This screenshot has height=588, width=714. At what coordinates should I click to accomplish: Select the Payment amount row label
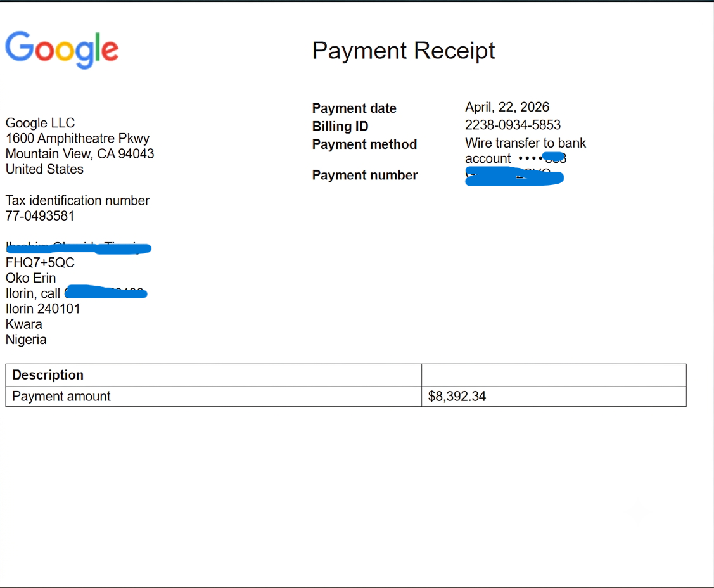pos(61,396)
